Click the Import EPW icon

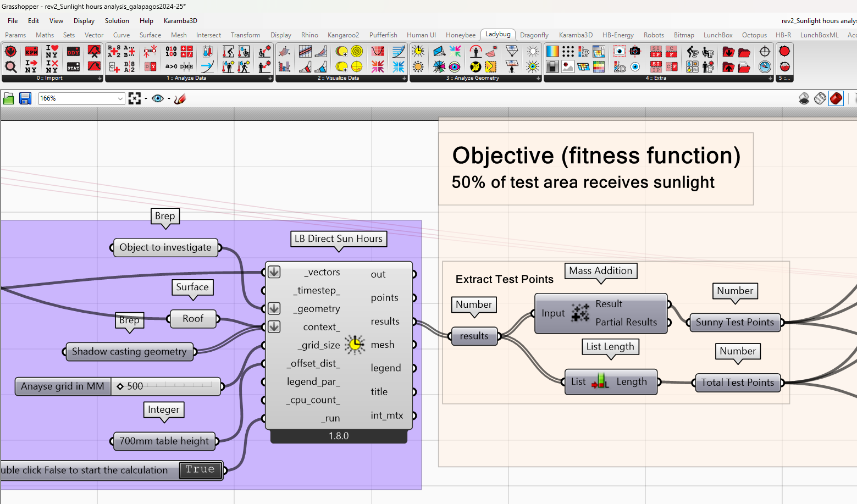click(x=31, y=52)
